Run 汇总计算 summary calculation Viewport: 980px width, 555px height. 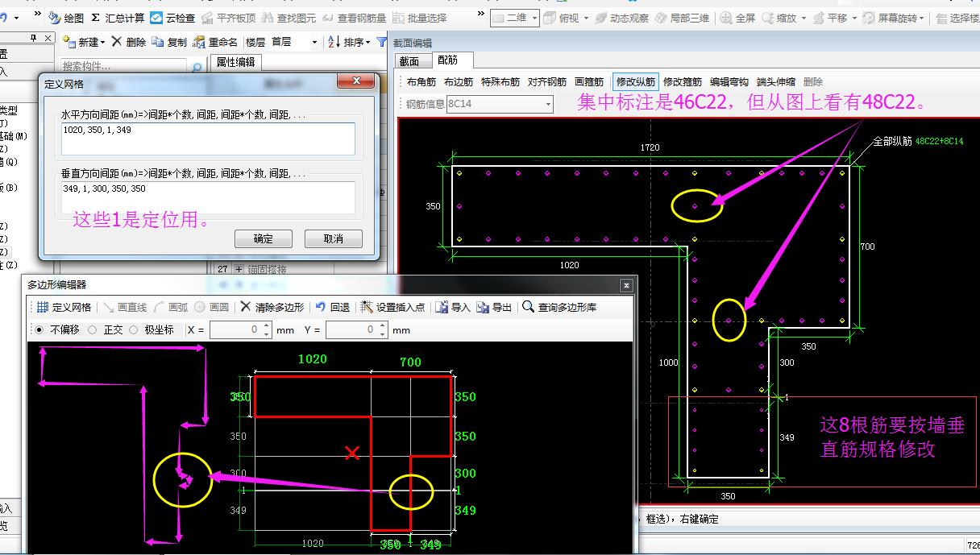coord(118,18)
